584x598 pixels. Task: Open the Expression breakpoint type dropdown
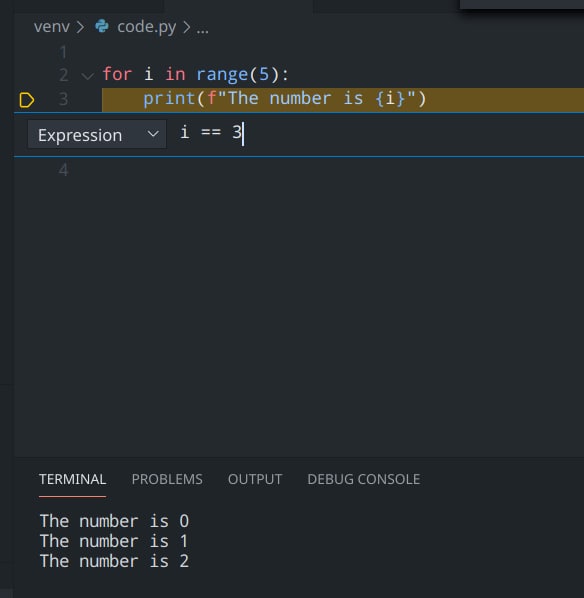(x=97, y=135)
